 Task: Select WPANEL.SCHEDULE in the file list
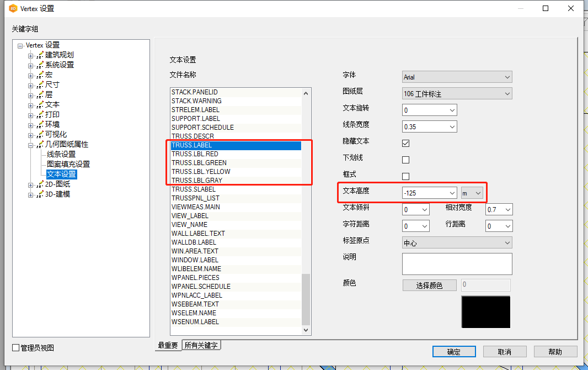pyautogui.click(x=236, y=287)
